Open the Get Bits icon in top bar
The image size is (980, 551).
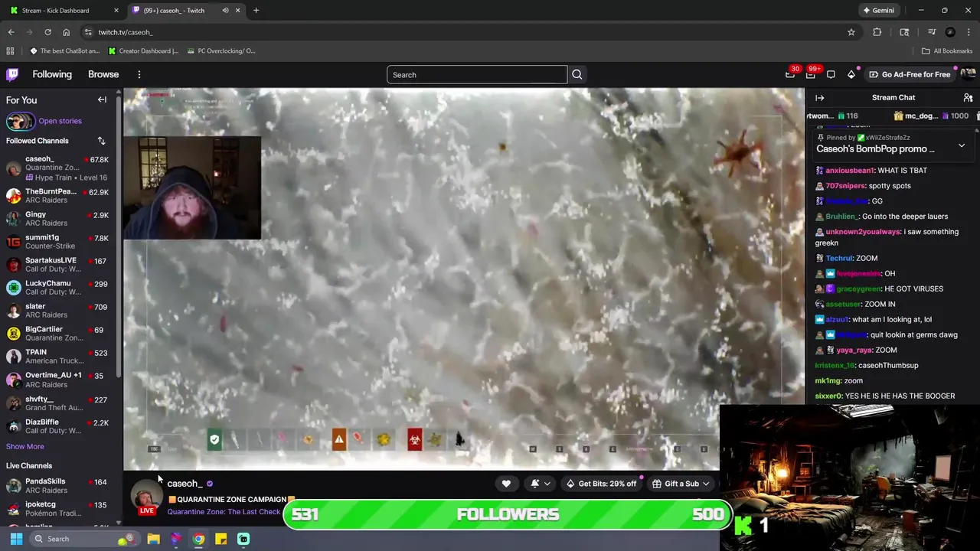point(851,74)
